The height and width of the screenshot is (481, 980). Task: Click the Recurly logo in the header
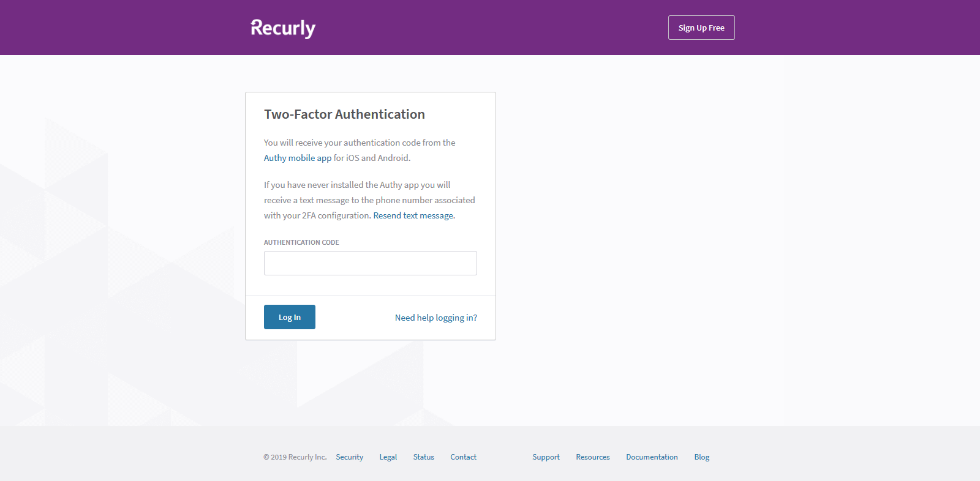coord(283,28)
